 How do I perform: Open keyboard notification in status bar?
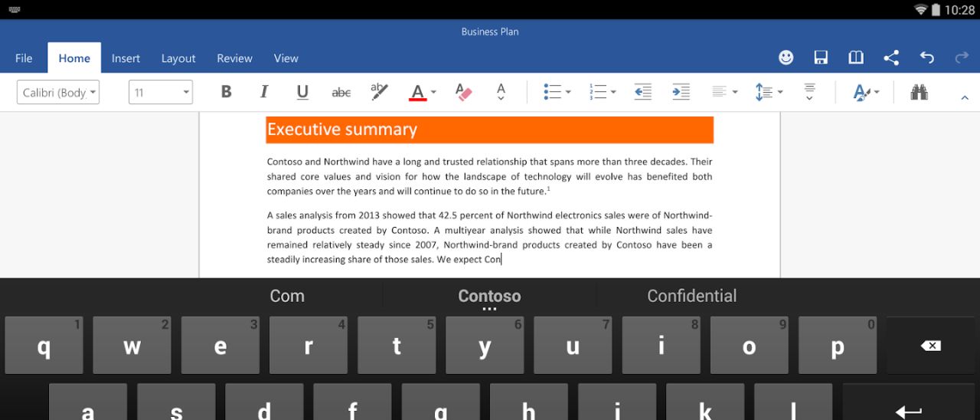coord(15,9)
